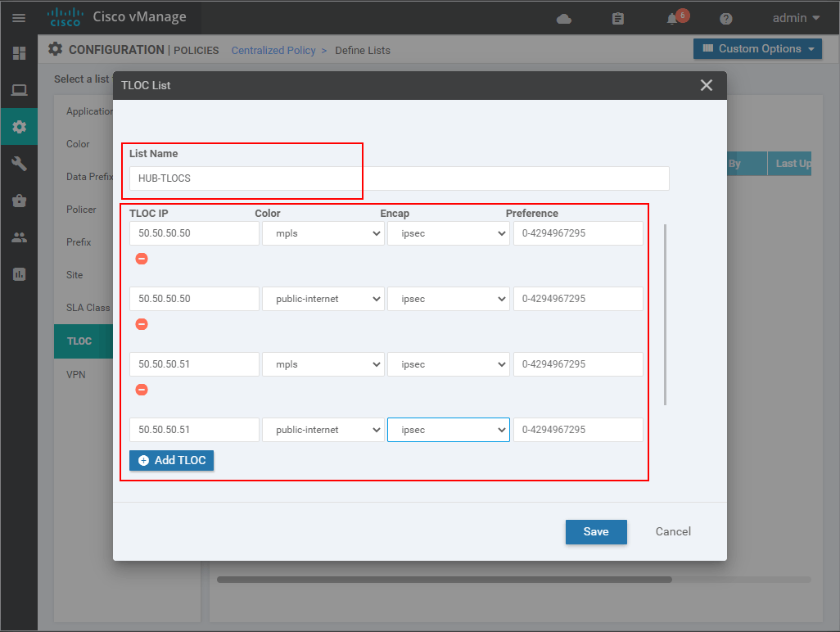This screenshot has width=840, height=632.
Task: Open the Monitor panel from the sidebar
Action: tap(18, 89)
